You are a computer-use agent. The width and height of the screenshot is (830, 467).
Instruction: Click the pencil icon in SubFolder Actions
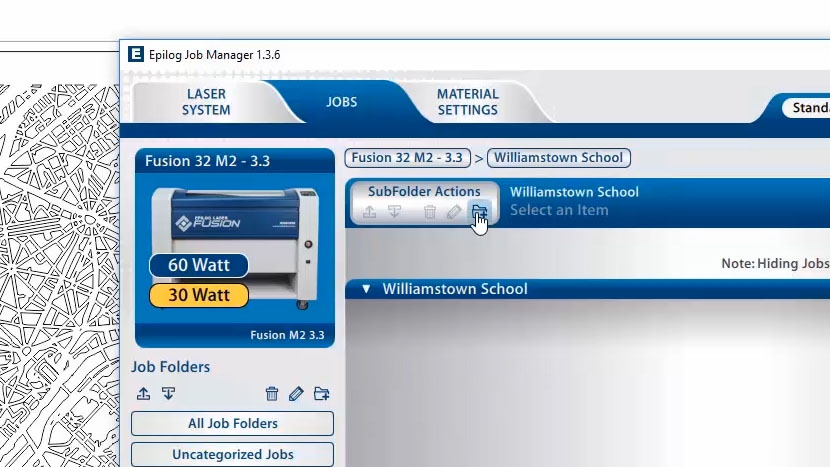pyautogui.click(x=454, y=212)
